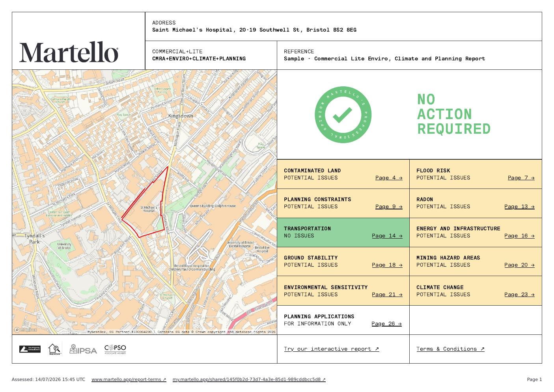Click the TRANSPORTATION heading

307,229
